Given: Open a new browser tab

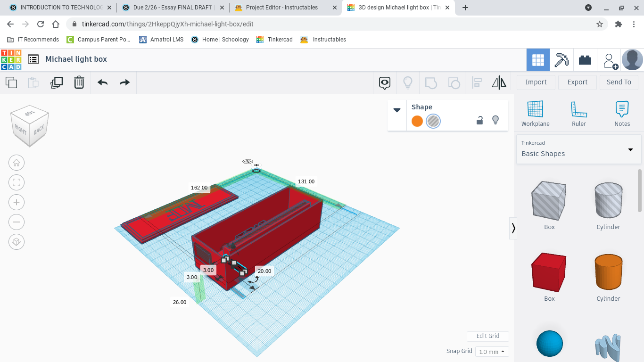Looking at the screenshot, I should click(x=465, y=8).
